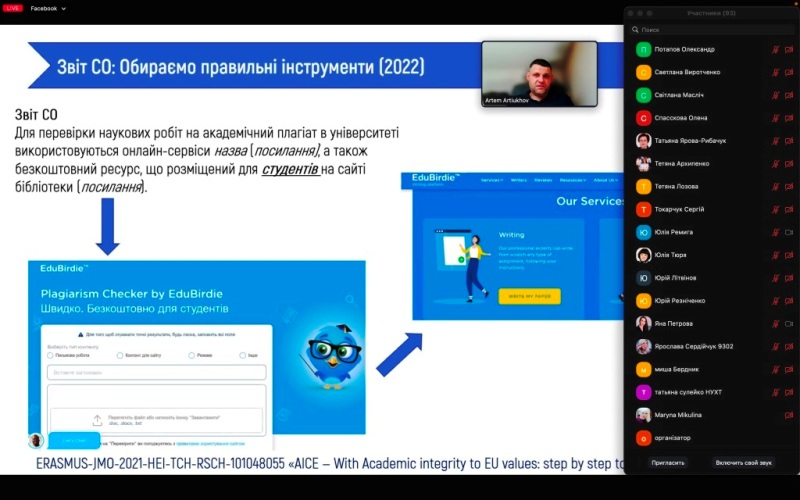The height and width of the screenshot is (500, 800).
Task: Click participant name 'Тетяна Лозова'
Action: pyautogui.click(x=677, y=187)
